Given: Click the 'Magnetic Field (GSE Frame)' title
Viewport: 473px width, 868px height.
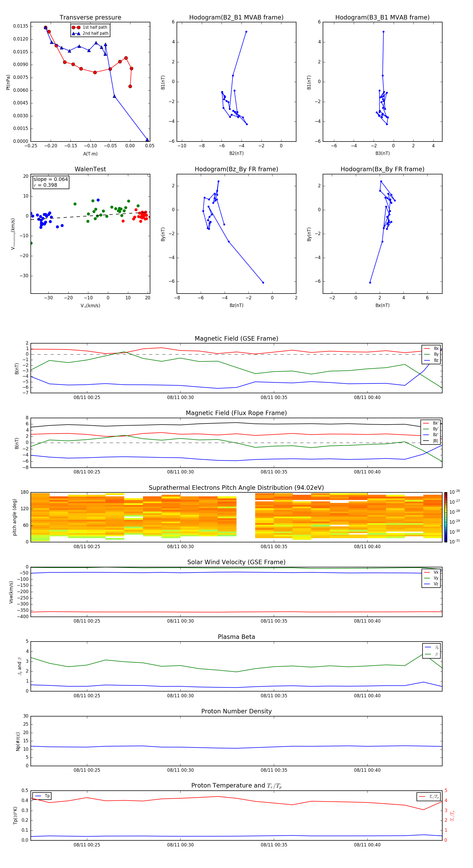Looking at the screenshot, I should (236, 339).
